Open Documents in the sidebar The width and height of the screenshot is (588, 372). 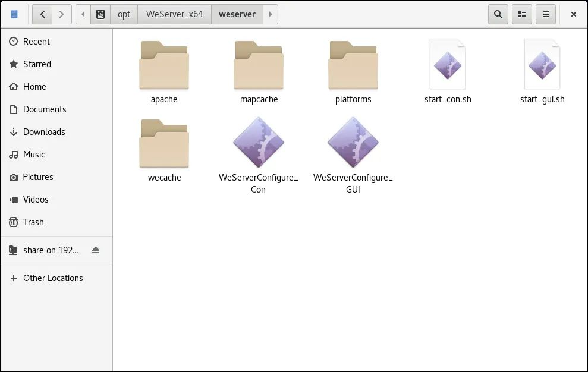[56, 109]
